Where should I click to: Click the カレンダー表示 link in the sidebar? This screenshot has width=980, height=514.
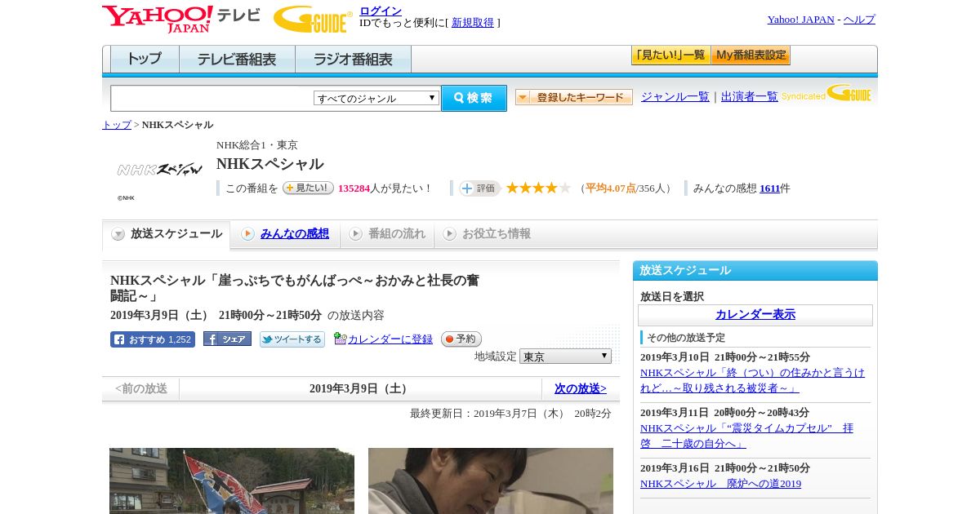click(755, 315)
